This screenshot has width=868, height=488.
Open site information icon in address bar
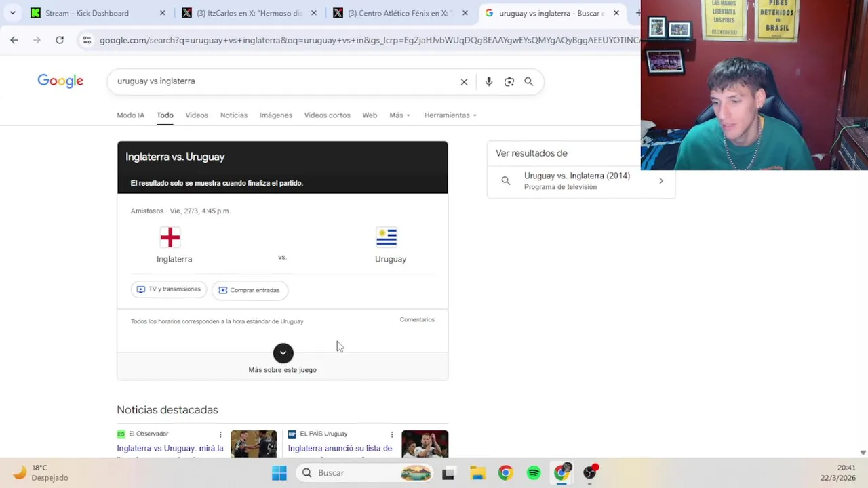tap(87, 40)
